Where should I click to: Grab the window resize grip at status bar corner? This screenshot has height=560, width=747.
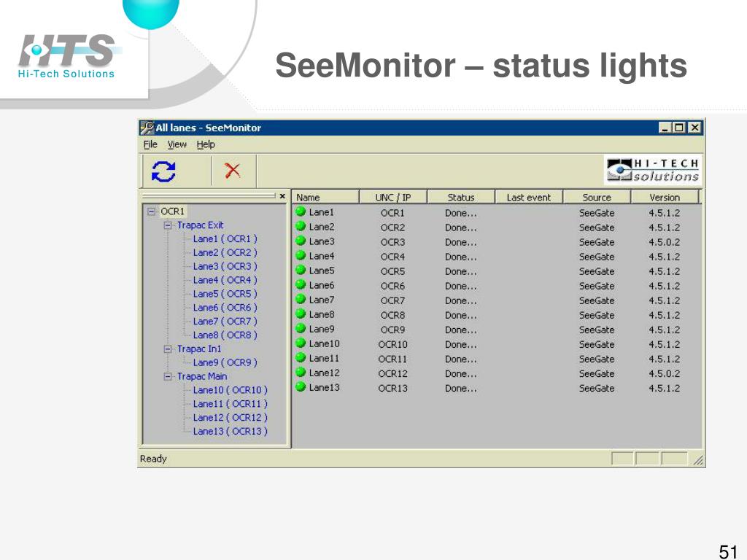click(x=698, y=460)
